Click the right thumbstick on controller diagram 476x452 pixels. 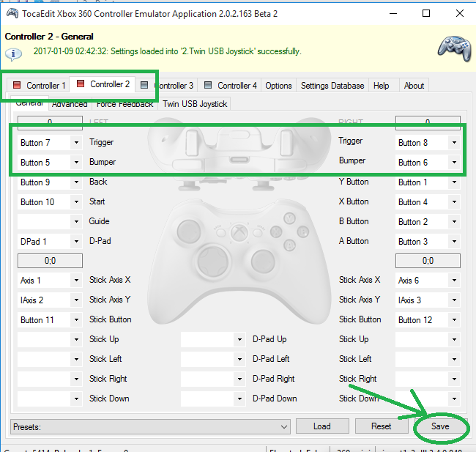click(263, 261)
